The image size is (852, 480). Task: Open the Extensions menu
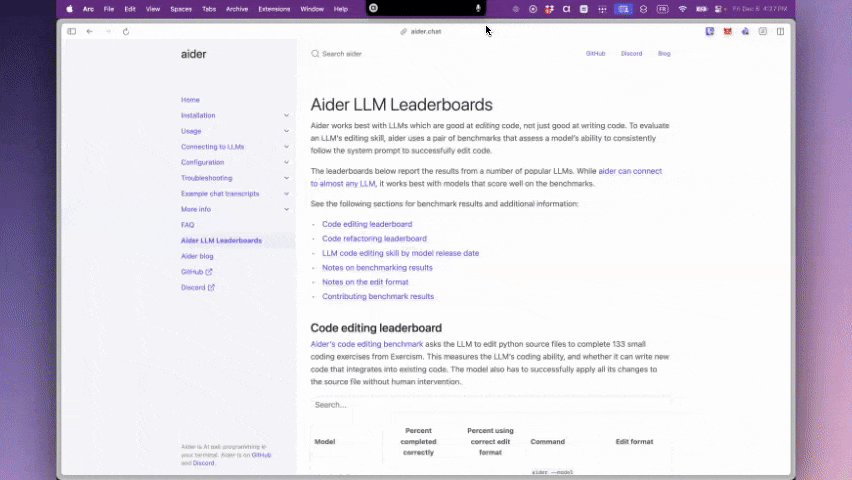point(274,9)
